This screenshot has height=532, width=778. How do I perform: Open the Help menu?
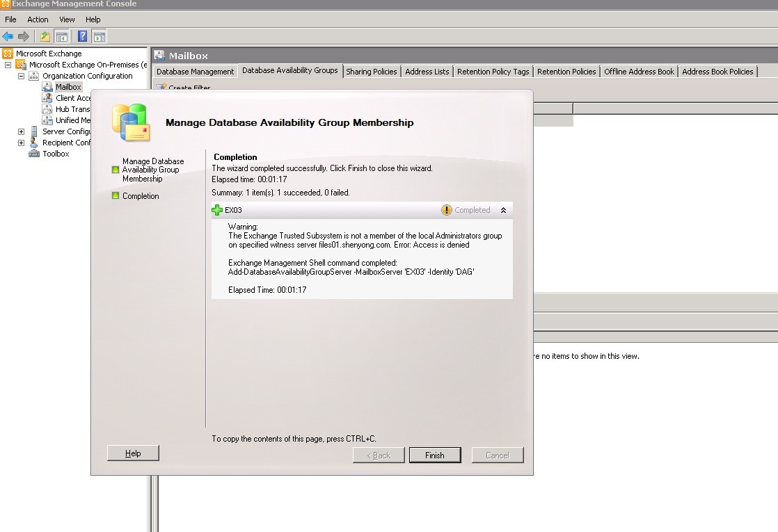[93, 19]
